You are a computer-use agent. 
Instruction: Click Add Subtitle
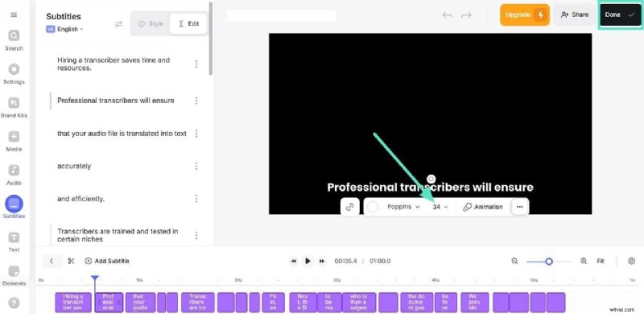click(107, 261)
